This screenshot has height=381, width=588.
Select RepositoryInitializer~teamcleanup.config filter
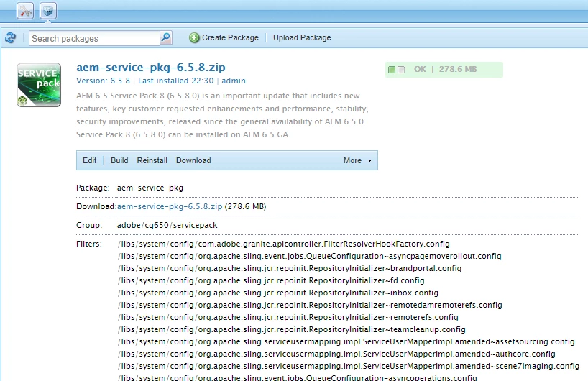tap(291, 330)
